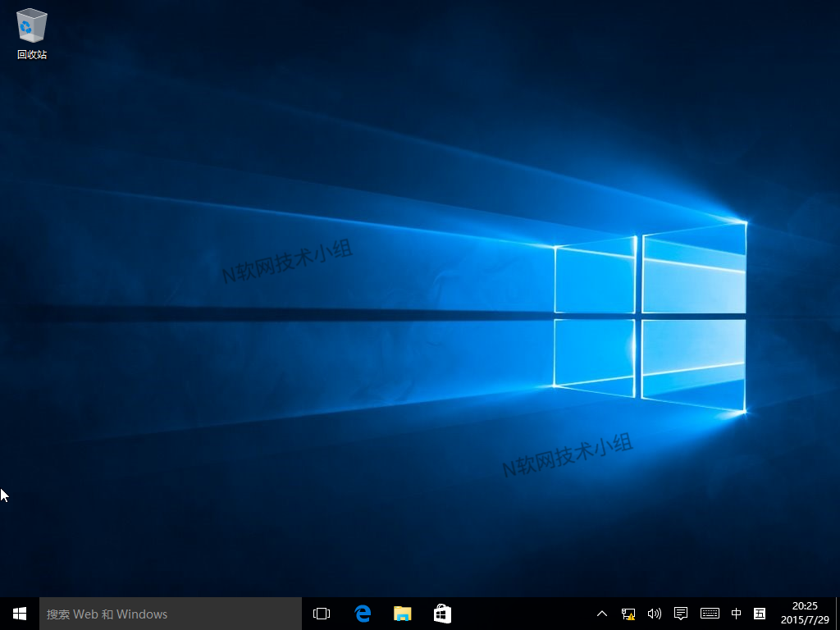Image resolution: width=840 pixels, height=630 pixels.
Task: Launch Microsoft Edge from the taskbar
Action: tap(363, 614)
